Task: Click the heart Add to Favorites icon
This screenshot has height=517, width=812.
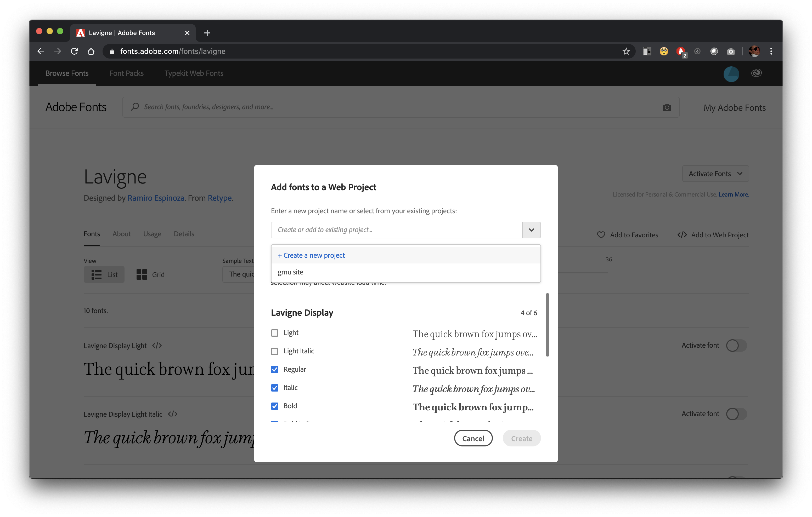Action: tap(601, 235)
